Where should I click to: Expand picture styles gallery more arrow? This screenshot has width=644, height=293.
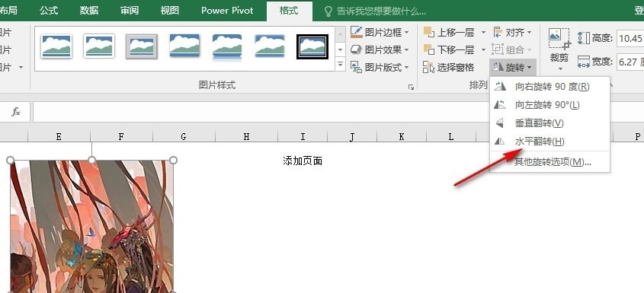point(340,65)
